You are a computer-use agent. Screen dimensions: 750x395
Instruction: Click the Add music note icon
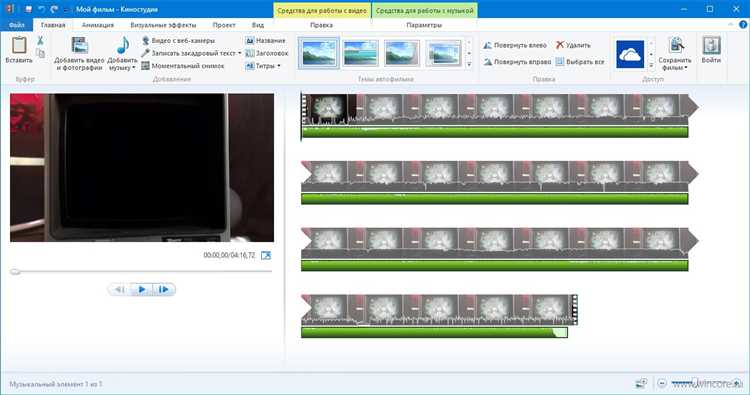coord(123,45)
